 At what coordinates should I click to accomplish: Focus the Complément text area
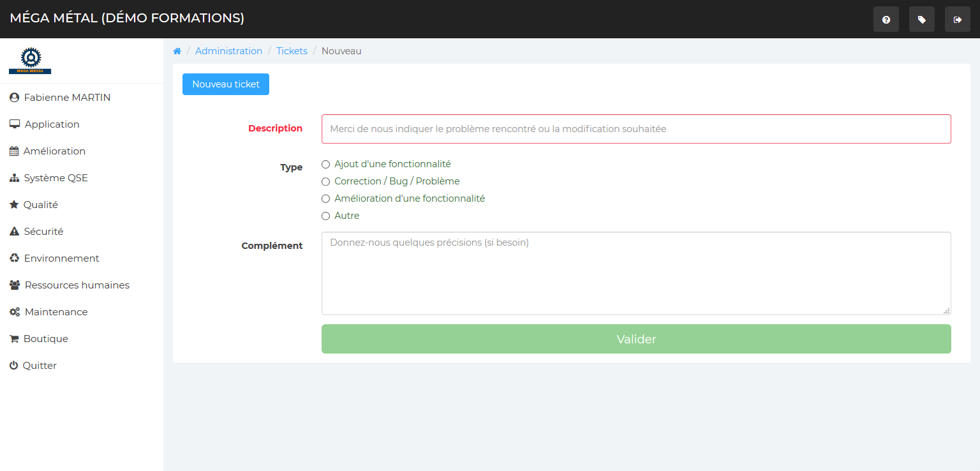[x=636, y=273]
